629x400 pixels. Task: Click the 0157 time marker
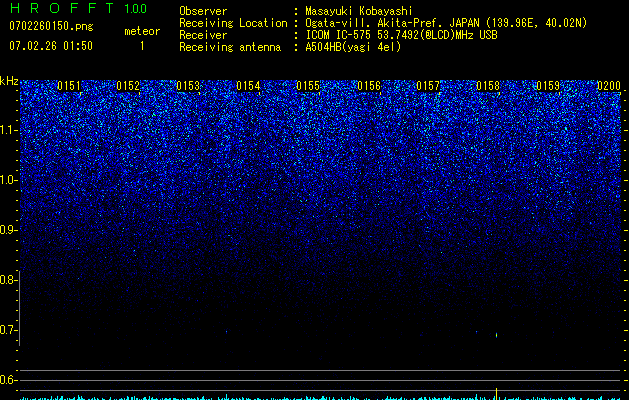point(428,86)
